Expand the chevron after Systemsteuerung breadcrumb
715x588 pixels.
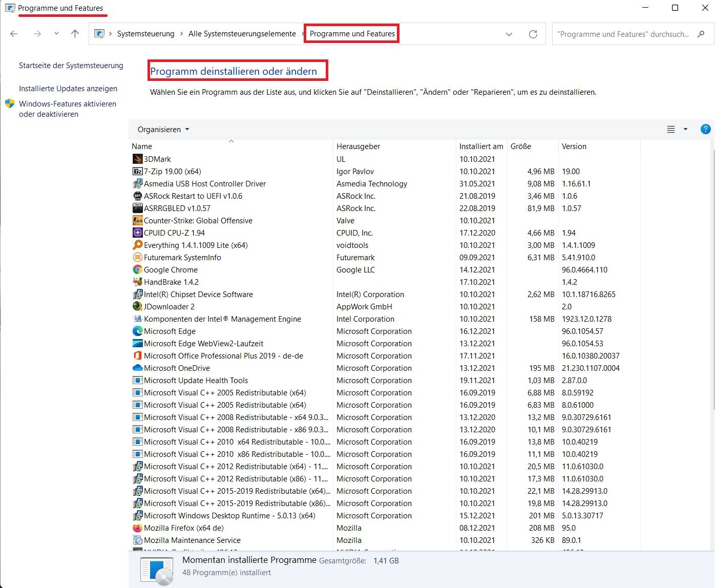click(181, 34)
